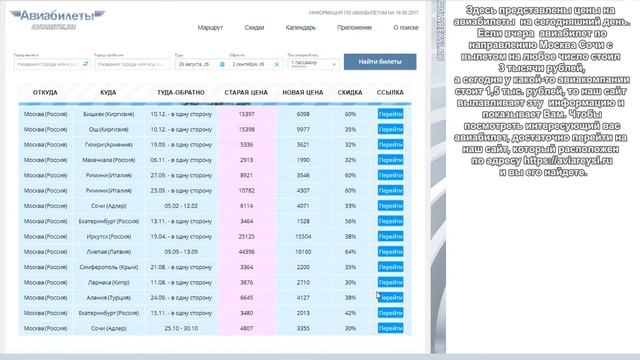
Task: Click the НОВАЯ ЦЕНА column header
Action: pos(303,93)
